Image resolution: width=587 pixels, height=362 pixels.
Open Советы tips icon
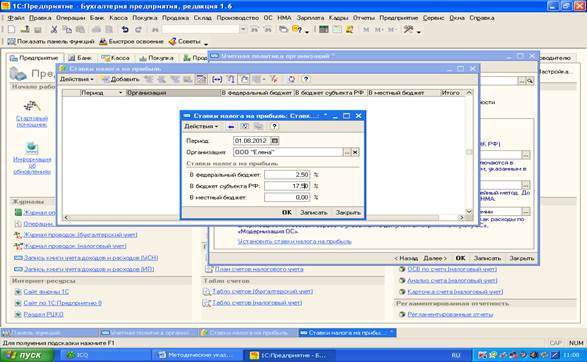pos(173,42)
